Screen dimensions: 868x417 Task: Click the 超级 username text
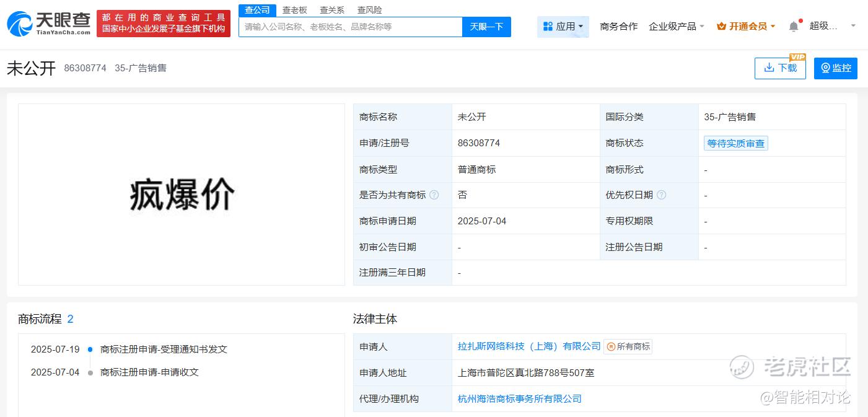tap(823, 26)
